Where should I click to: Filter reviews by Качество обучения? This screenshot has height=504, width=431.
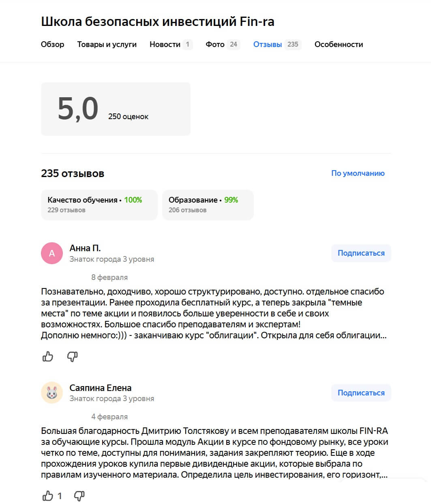click(x=99, y=205)
